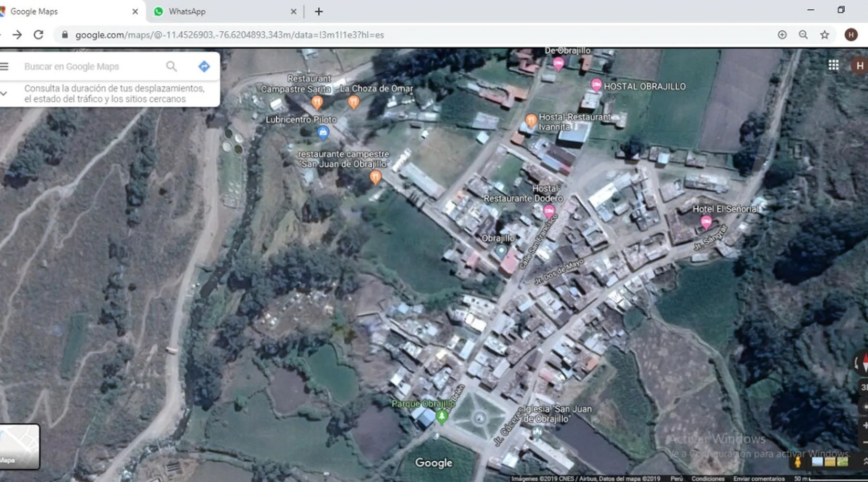Open the browser zoom control in address bar
The image size is (868, 482).
[803, 35]
